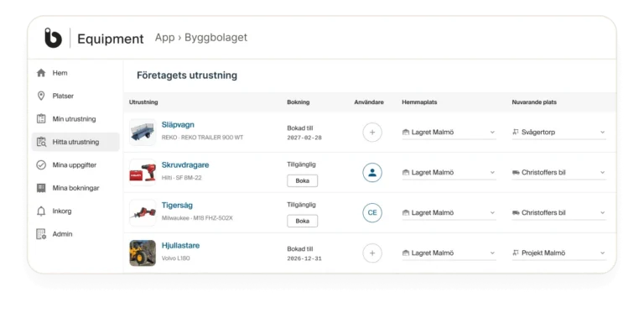The image size is (644, 313).
Task: Click the CE user badge for Tigersåg
Action: point(372,213)
